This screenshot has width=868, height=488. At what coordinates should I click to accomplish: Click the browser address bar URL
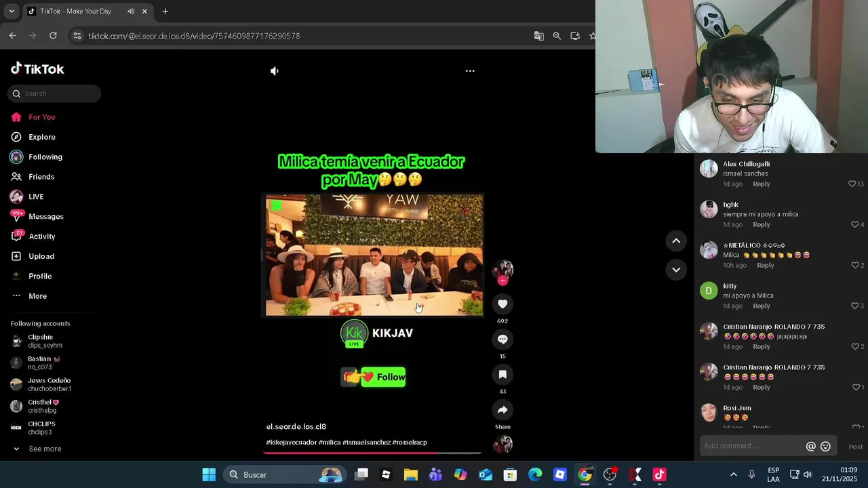point(194,36)
